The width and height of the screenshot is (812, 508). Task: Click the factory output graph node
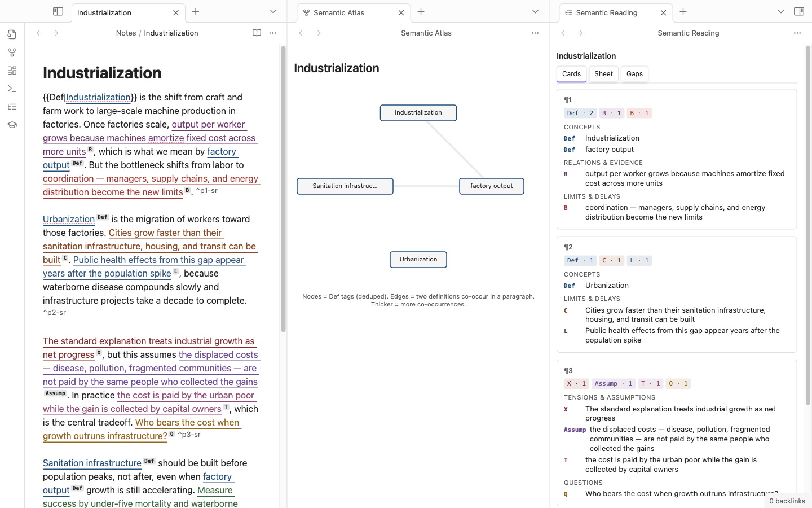492,186
